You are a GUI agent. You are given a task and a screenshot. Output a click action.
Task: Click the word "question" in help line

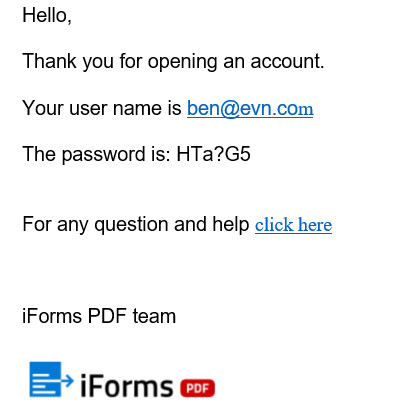pyautogui.click(x=131, y=225)
